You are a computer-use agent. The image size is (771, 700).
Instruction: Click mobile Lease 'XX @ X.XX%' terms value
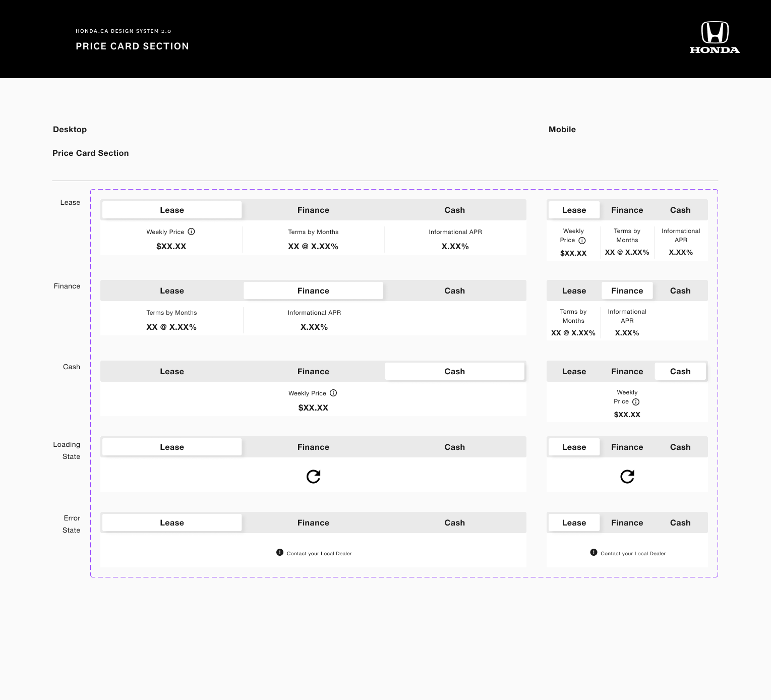pyautogui.click(x=627, y=252)
